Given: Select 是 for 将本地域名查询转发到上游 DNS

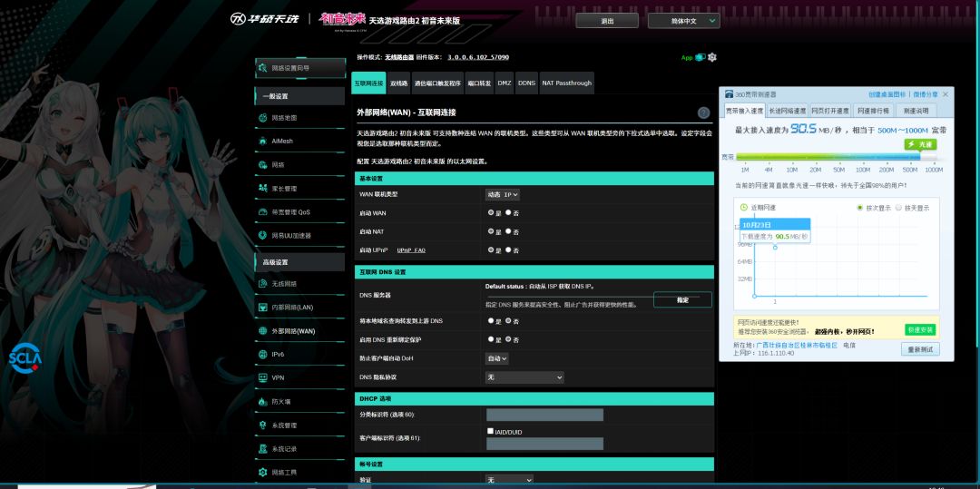Looking at the screenshot, I should (x=491, y=320).
